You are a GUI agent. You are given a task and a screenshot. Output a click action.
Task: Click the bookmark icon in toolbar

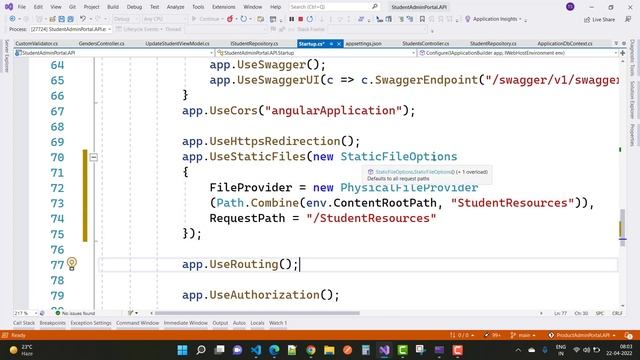pos(422,19)
